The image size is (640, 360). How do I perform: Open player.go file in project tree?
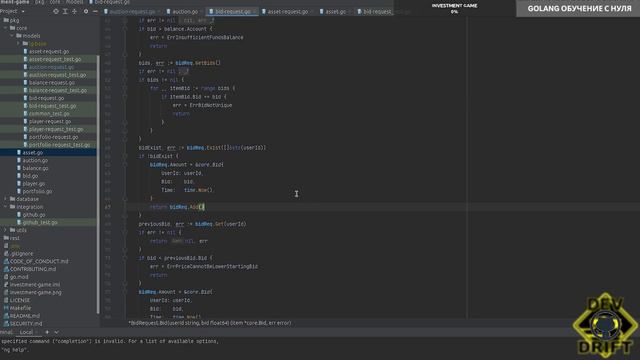pos(33,183)
